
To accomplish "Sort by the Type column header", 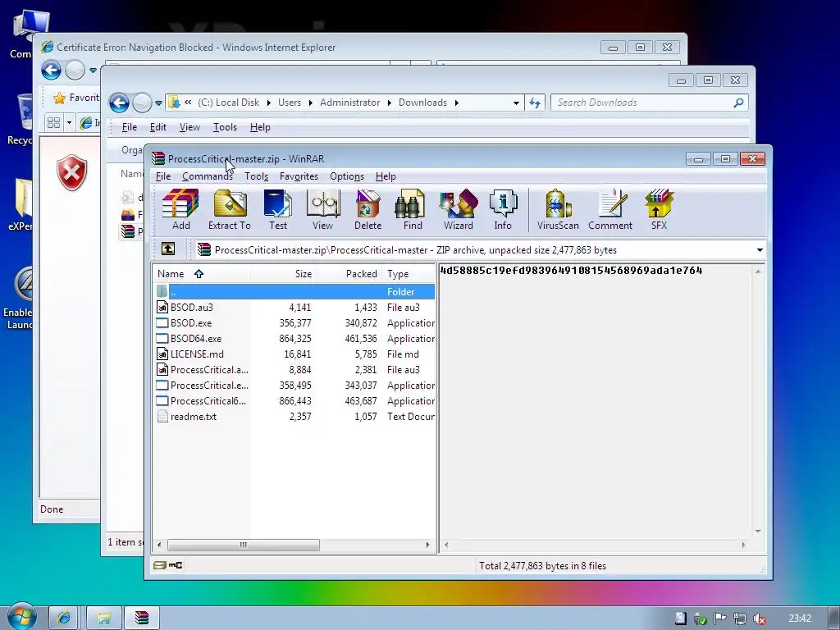I will [409, 274].
